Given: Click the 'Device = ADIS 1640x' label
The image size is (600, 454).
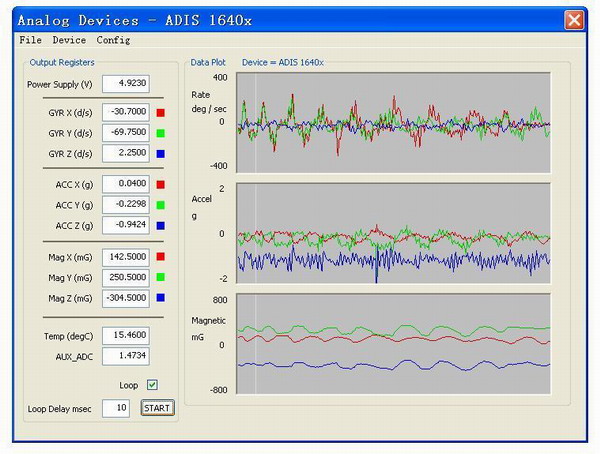Looking at the screenshot, I should (x=283, y=62).
